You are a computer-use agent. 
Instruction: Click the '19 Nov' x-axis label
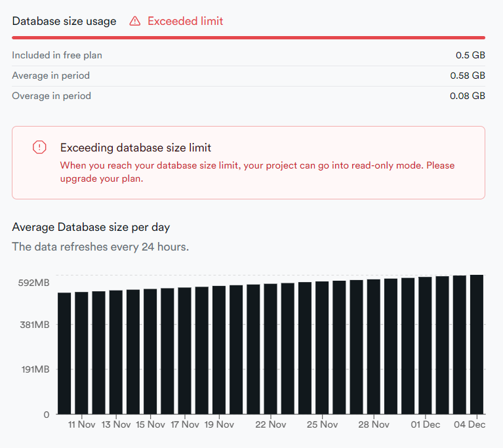[219, 424]
